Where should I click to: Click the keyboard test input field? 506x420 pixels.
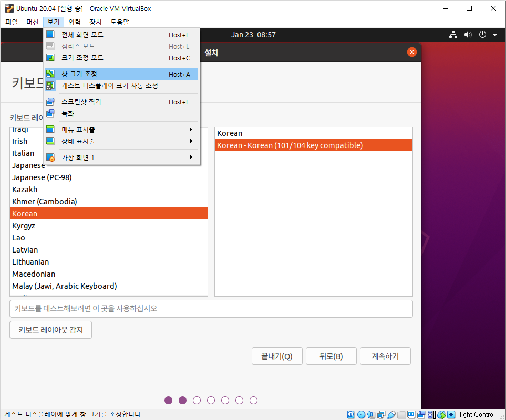(x=211, y=309)
